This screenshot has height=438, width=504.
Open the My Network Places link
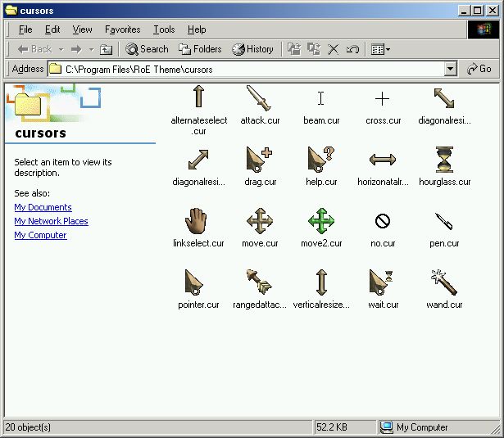[51, 221]
